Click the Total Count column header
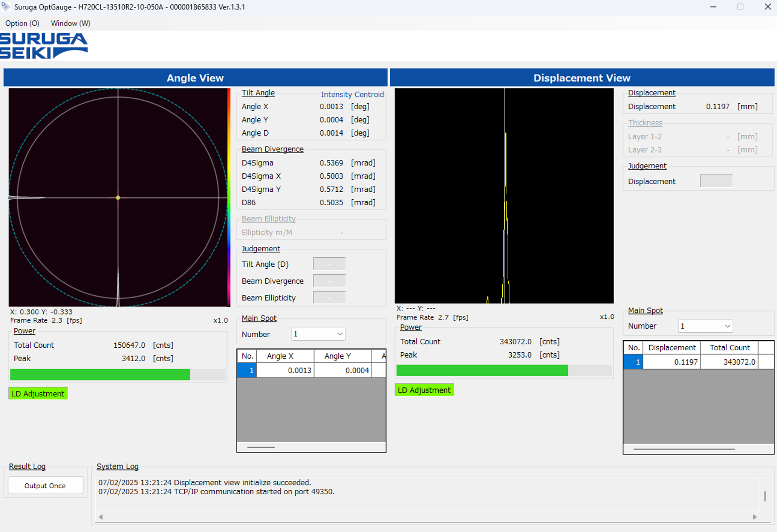 [729, 348]
